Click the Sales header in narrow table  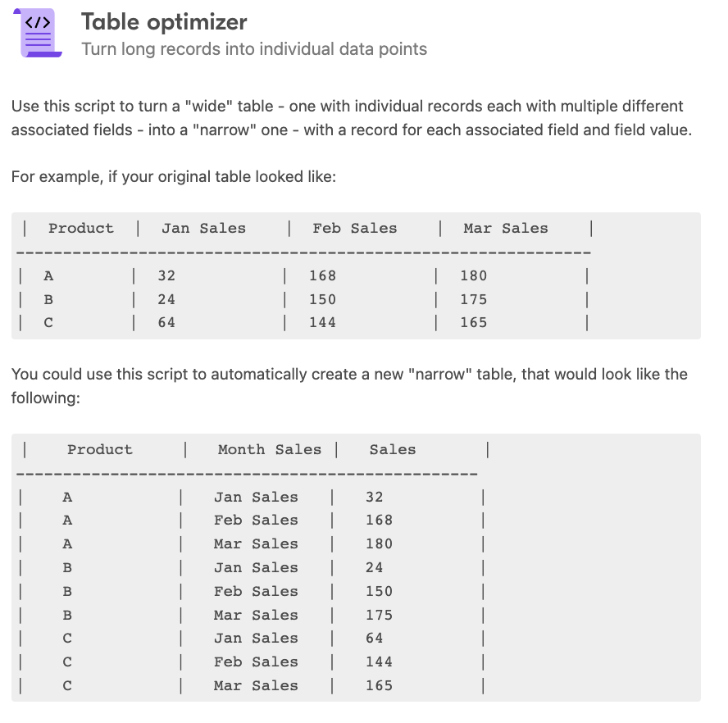[393, 449]
